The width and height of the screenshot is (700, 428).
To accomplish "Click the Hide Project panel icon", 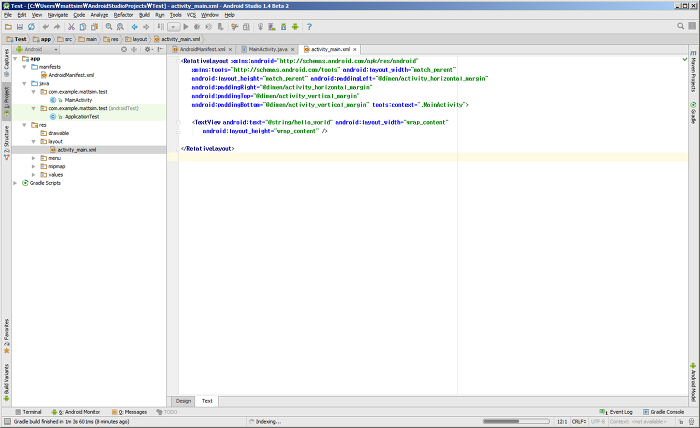I will click(x=160, y=49).
